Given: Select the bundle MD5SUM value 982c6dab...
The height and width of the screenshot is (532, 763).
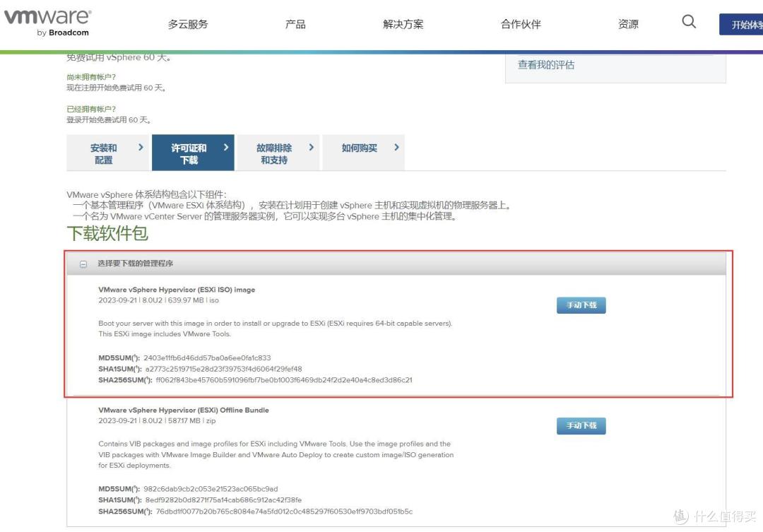Looking at the screenshot, I should point(211,489).
